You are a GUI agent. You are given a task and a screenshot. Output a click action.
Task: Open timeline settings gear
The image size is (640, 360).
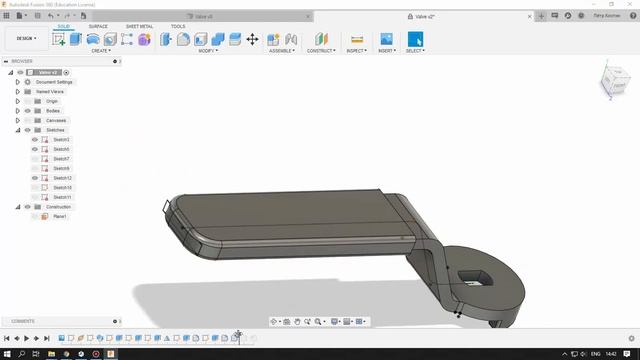coord(631,338)
